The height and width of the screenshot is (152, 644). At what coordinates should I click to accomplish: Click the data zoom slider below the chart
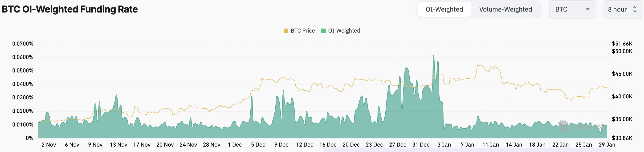tap(465, 150)
